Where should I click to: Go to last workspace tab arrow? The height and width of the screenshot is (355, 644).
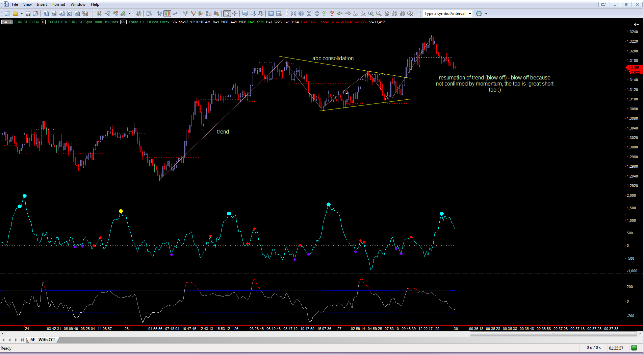22,340
